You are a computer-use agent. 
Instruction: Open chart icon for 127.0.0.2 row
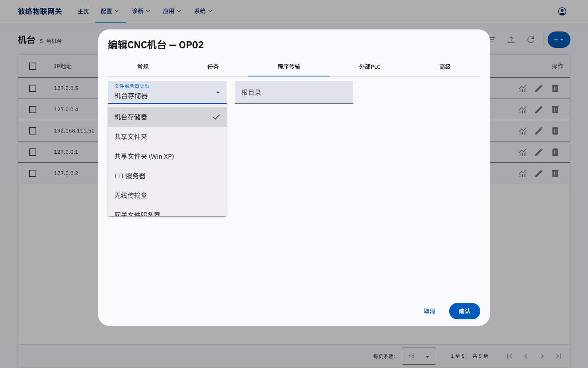(x=523, y=173)
